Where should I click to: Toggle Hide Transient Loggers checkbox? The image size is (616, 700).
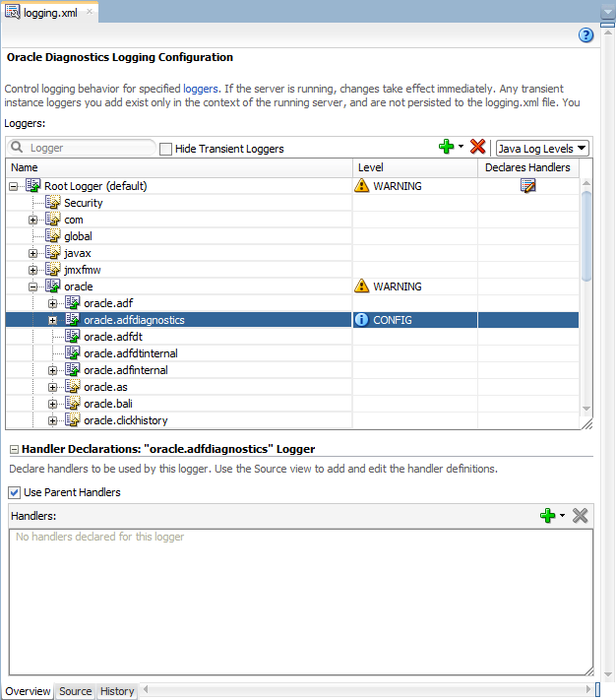[165, 149]
